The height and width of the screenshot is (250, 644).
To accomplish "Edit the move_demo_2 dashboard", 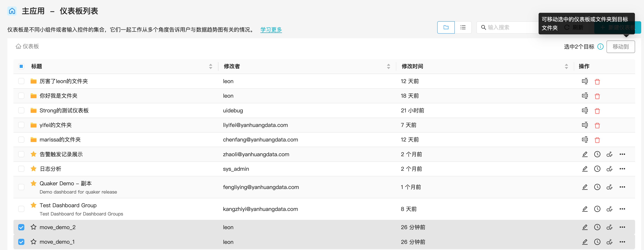I will [585, 227].
